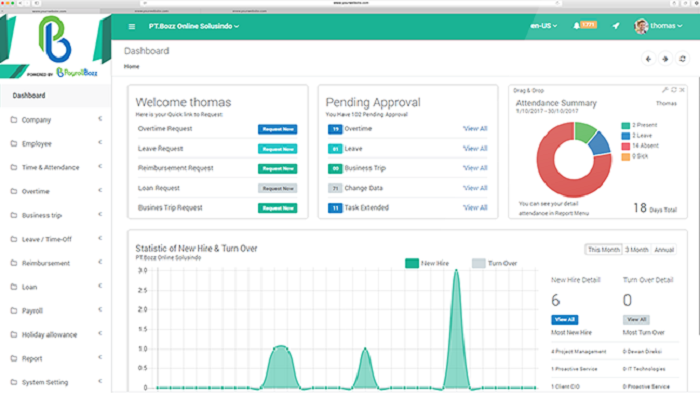
Task: Click the Report folder icon
Action: tap(14, 358)
